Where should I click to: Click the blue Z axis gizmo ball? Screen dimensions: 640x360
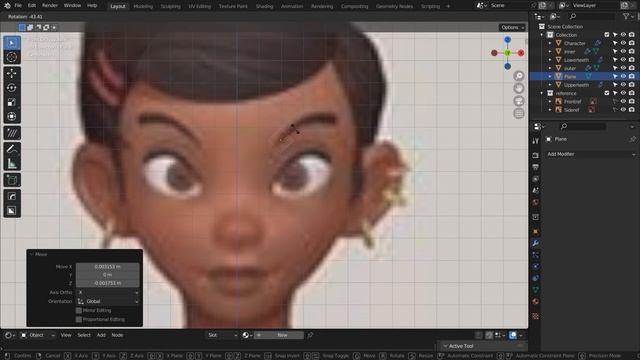(507, 40)
